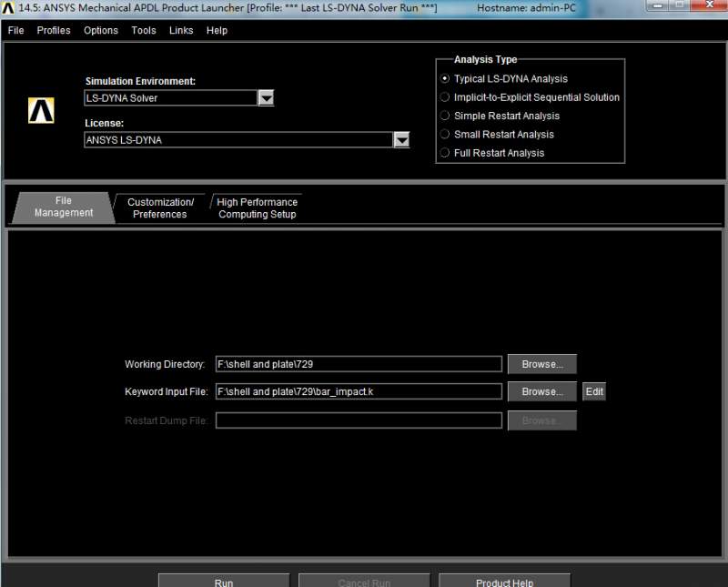Image resolution: width=728 pixels, height=587 pixels.
Task: Click Edit button for keyword file
Action: [x=594, y=391]
